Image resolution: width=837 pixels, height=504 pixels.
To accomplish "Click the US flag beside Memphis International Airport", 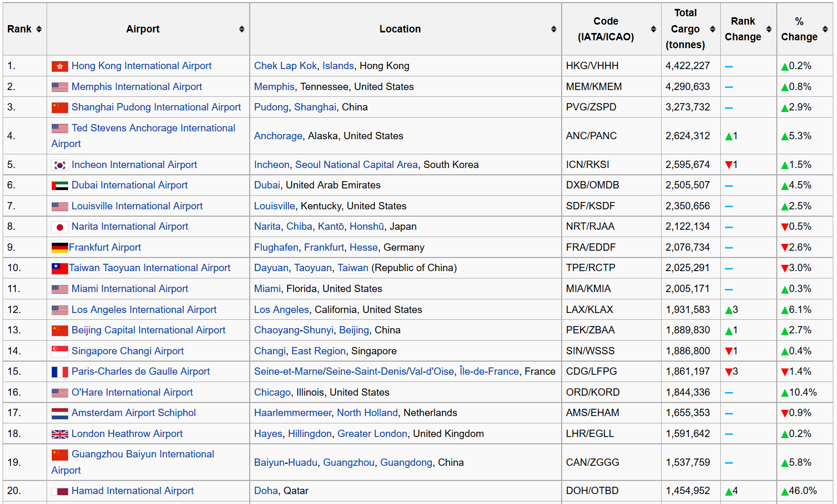I will (x=60, y=87).
